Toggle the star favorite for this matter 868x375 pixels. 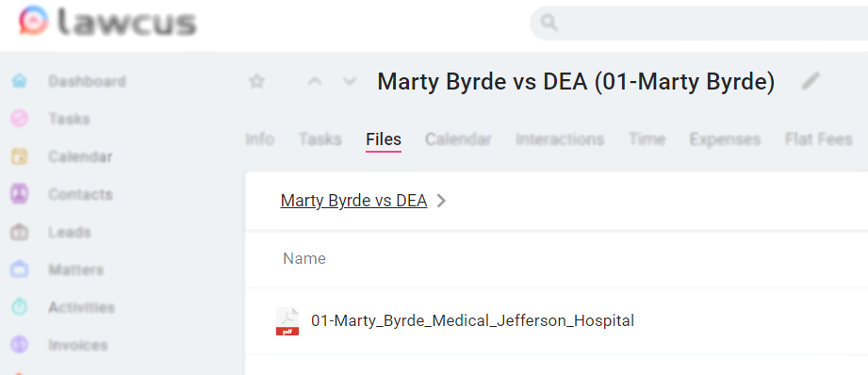(256, 82)
